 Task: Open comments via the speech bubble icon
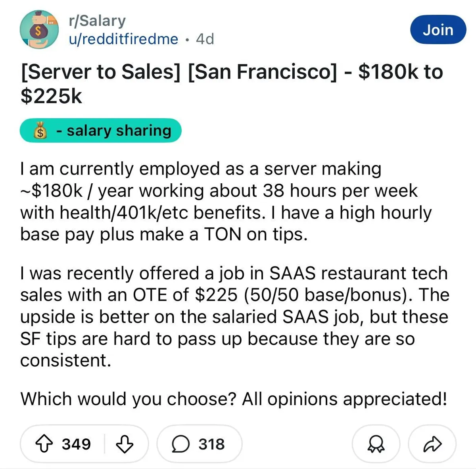click(180, 444)
